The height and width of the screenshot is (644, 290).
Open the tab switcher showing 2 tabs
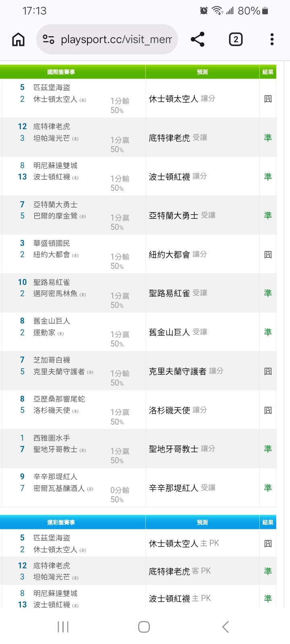236,39
